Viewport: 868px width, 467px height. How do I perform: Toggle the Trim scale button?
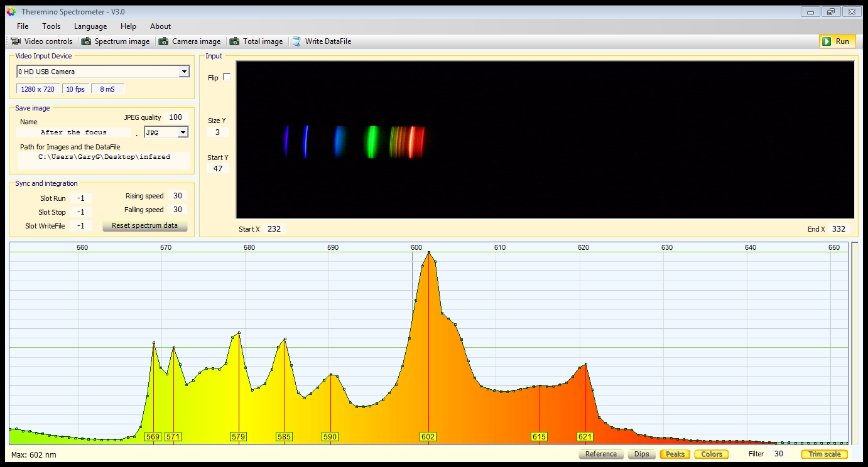coord(824,454)
